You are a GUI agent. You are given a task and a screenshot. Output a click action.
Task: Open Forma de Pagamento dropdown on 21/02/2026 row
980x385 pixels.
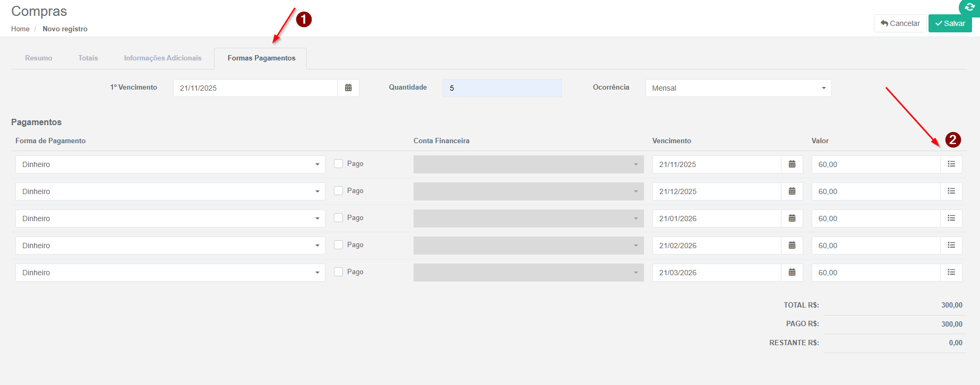[x=170, y=246]
